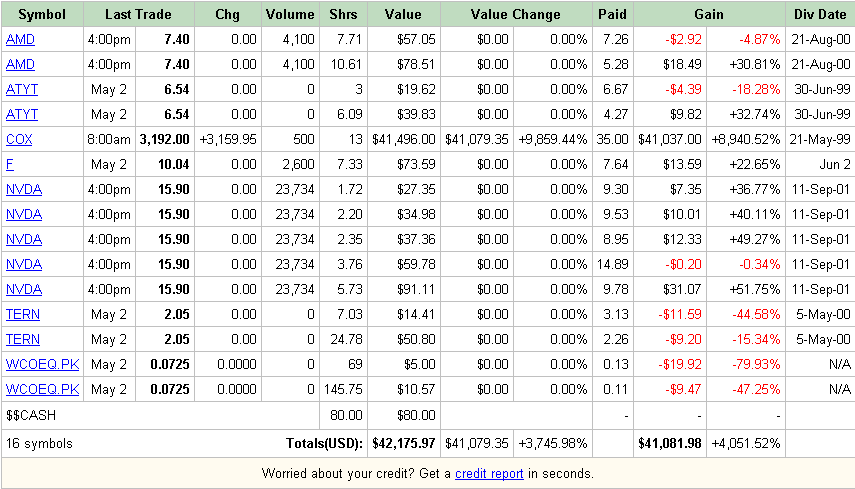This screenshot has width=855, height=489.
Task: Click the Totals value $42,175.97 cell
Action: (x=404, y=444)
